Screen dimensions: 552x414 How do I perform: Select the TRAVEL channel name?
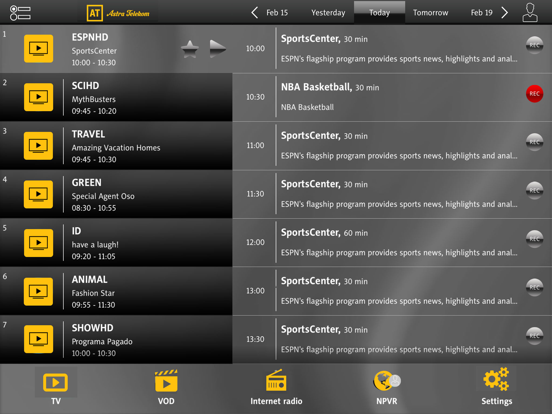point(88,134)
